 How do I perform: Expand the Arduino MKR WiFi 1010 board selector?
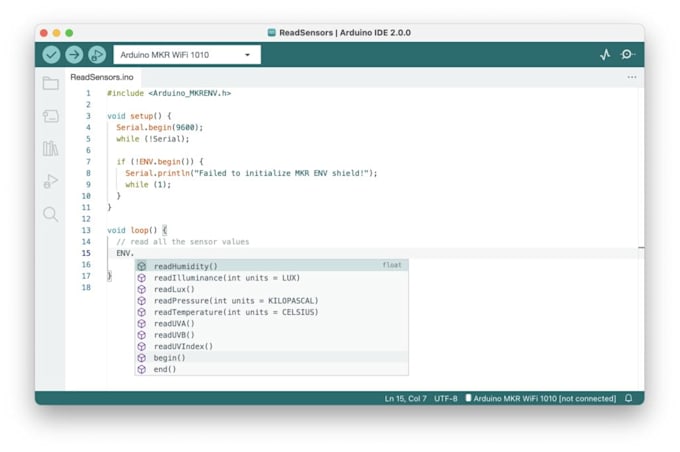[x=187, y=55]
